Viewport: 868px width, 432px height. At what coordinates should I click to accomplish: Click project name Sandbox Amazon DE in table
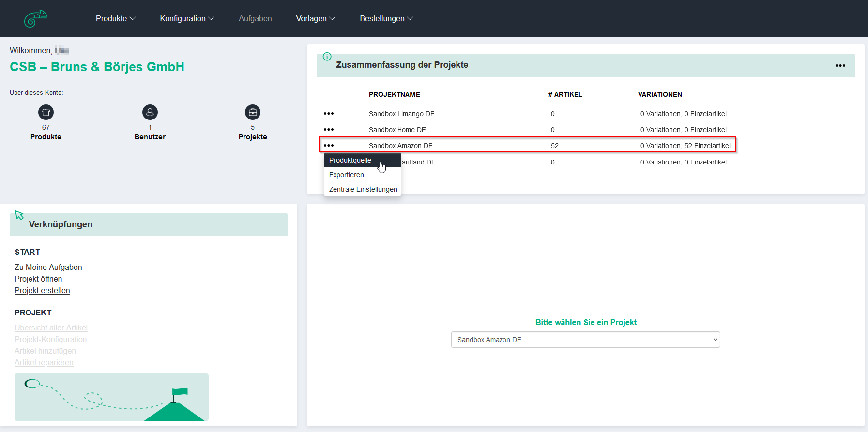tap(400, 146)
